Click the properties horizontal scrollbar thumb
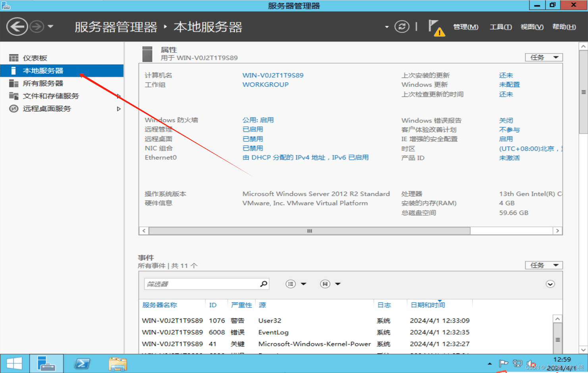 pyautogui.click(x=309, y=231)
